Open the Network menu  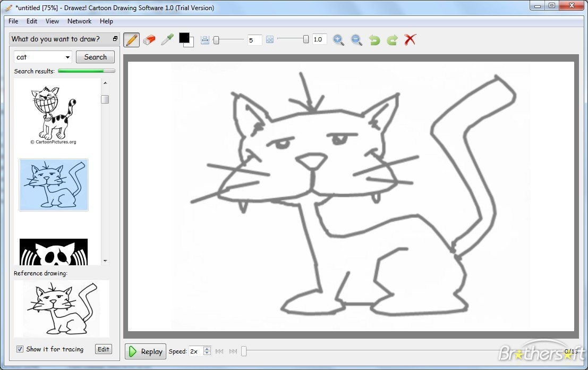[79, 21]
